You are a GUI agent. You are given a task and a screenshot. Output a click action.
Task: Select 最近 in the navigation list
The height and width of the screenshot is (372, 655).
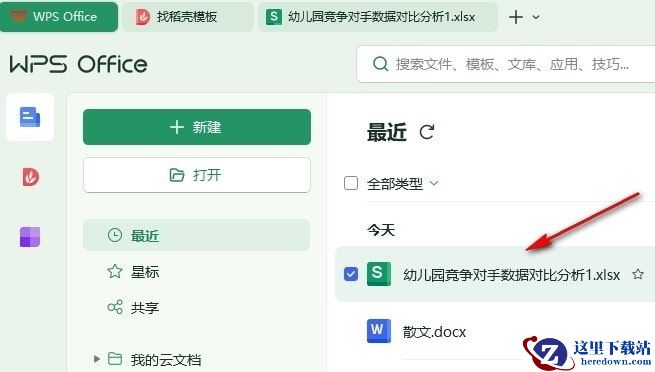[x=196, y=235]
